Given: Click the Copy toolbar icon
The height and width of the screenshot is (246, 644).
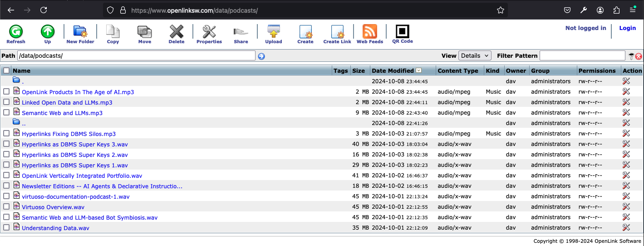Looking at the screenshot, I should (113, 31).
